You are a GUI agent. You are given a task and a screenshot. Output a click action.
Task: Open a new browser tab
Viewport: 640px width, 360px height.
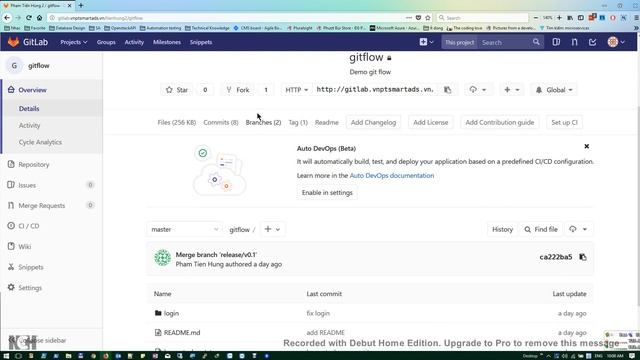click(81, 5)
